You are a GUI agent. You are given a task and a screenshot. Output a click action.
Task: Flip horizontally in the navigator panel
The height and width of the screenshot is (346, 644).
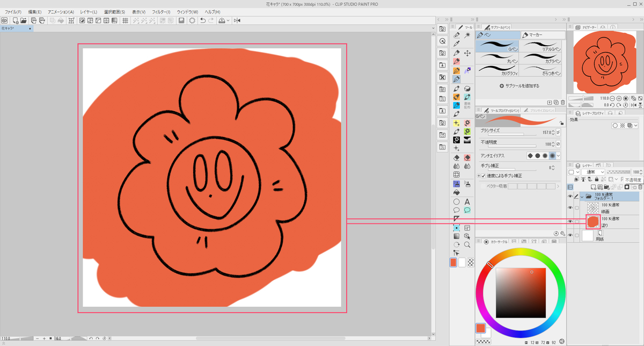[x=634, y=105]
